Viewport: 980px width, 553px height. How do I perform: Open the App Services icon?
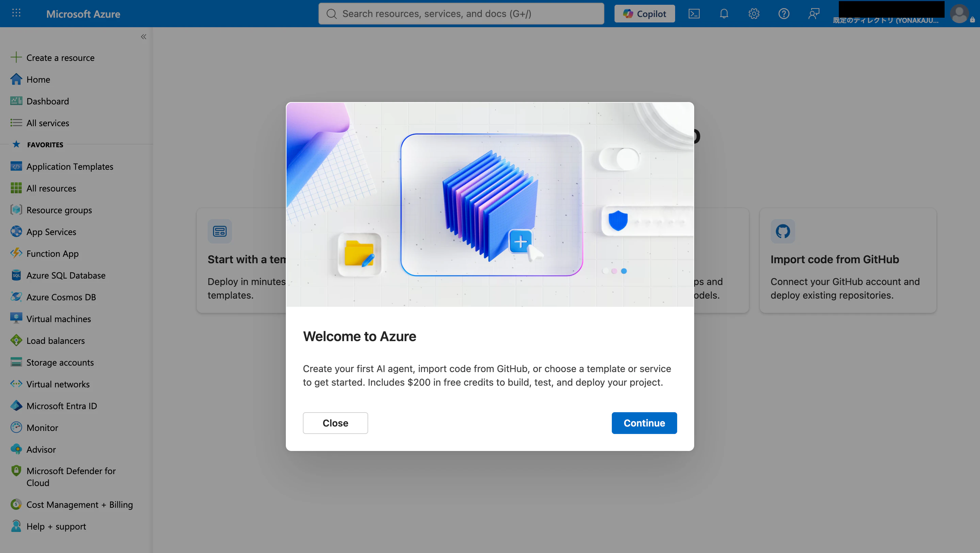pos(16,231)
